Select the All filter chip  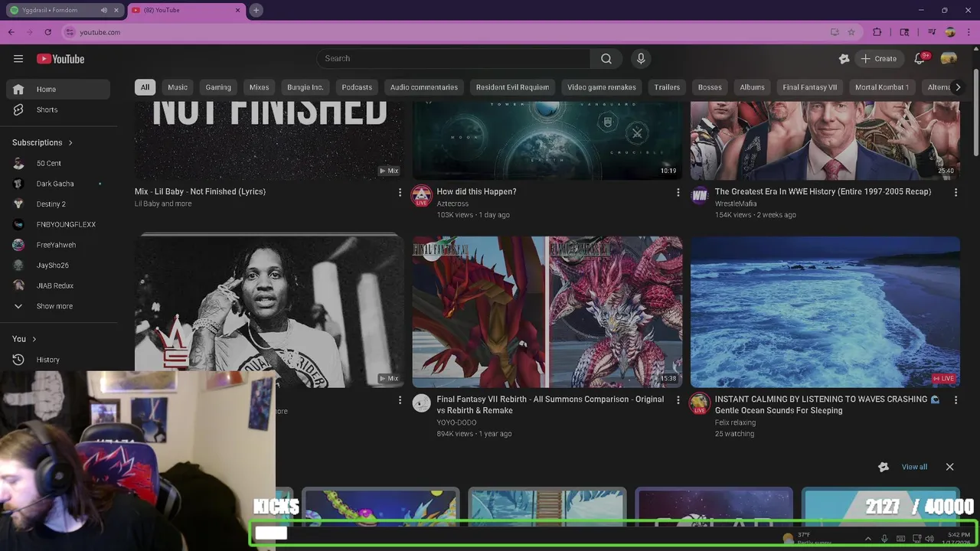[x=145, y=87]
